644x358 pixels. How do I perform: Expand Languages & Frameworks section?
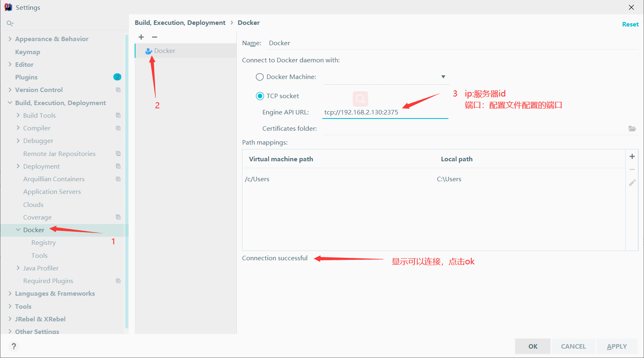point(10,293)
